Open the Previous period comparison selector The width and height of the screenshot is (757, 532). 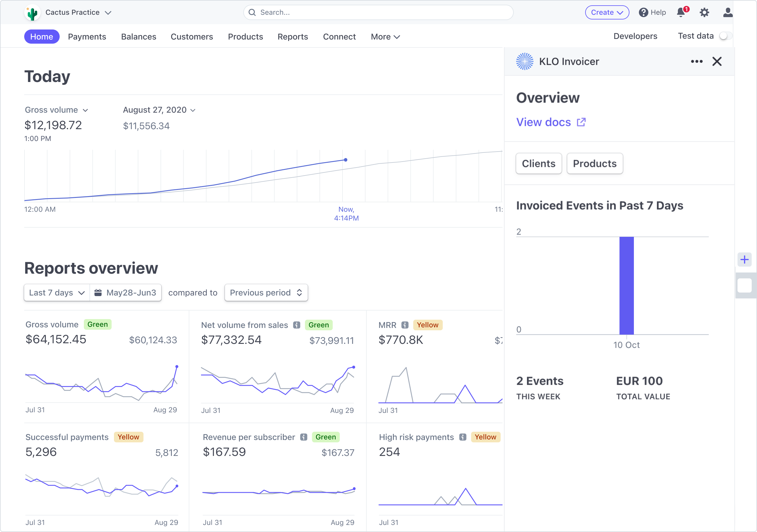(x=266, y=293)
